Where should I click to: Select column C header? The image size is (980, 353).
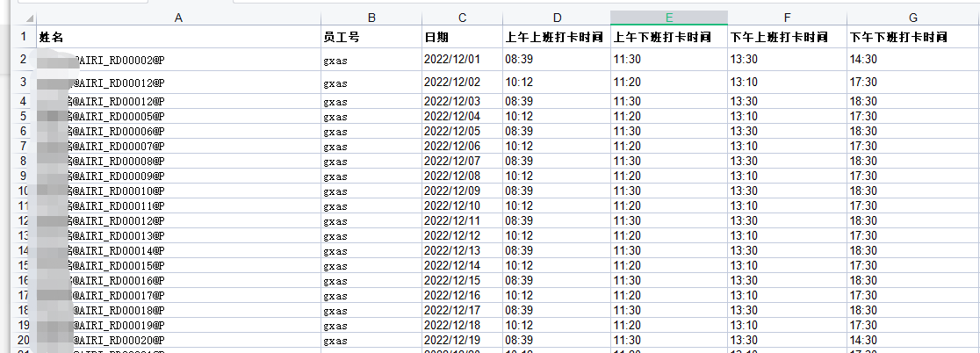click(x=463, y=18)
